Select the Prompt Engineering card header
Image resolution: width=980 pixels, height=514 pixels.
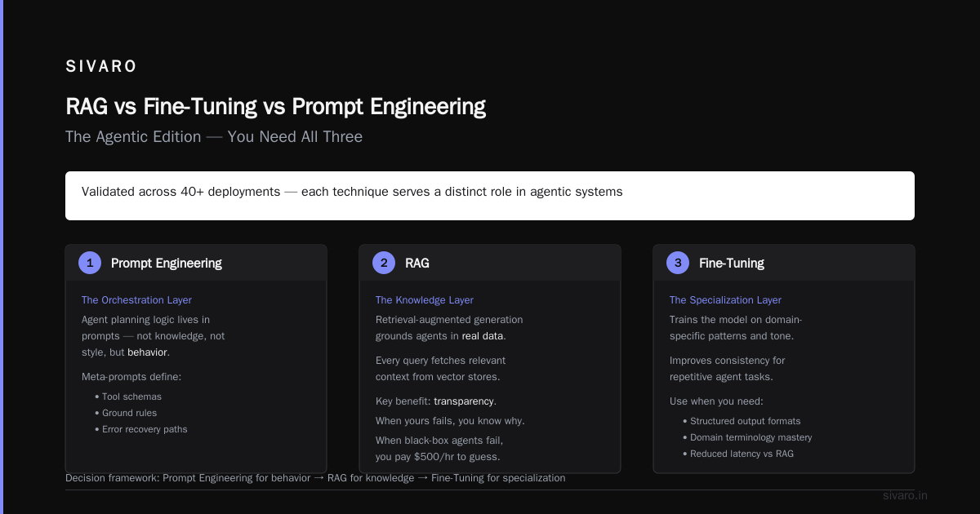point(196,263)
